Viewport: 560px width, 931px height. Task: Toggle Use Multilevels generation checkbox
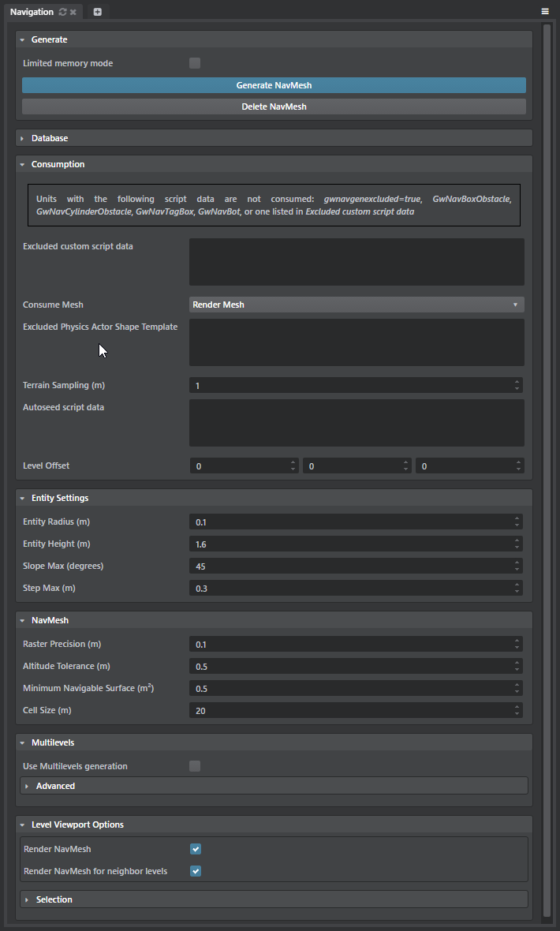[x=195, y=766]
